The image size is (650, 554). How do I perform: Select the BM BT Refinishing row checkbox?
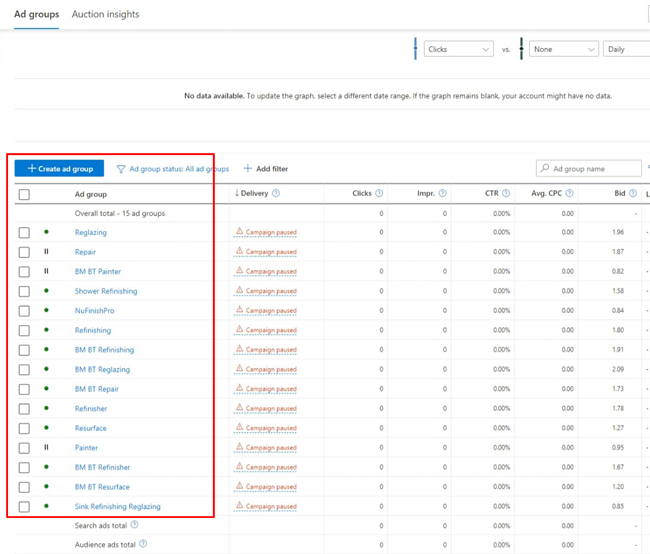(24, 350)
